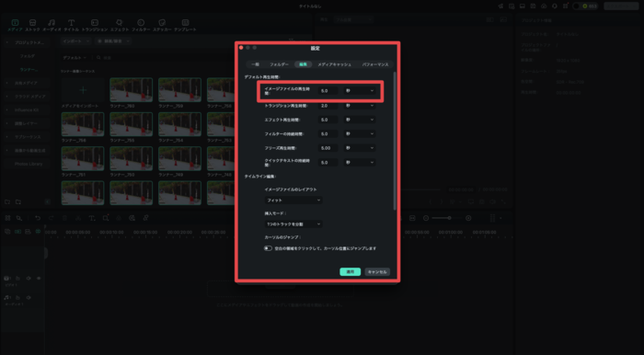This screenshot has height=355, width=644.
Task: Open the フィット image layout dropdown
Action: click(x=293, y=200)
